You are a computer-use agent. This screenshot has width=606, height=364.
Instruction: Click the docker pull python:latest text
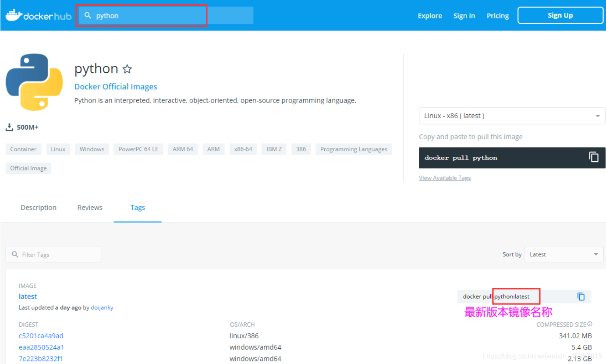pyautogui.click(x=496, y=297)
